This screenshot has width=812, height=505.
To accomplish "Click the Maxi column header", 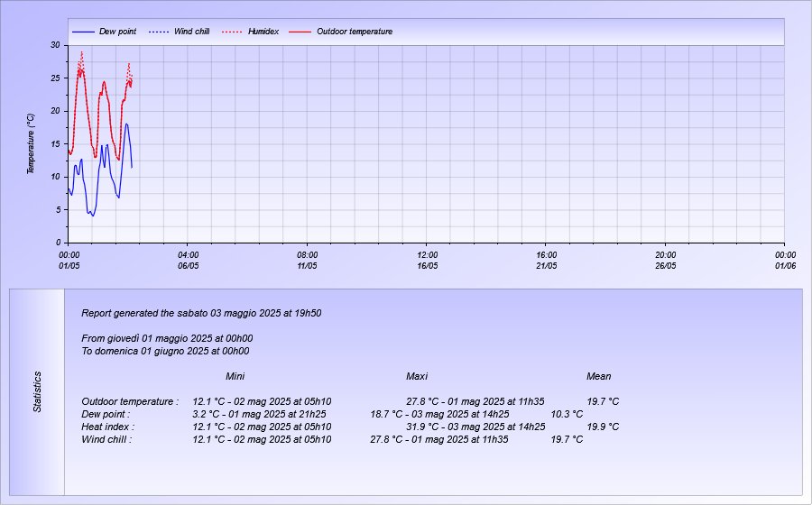I will point(417,376).
